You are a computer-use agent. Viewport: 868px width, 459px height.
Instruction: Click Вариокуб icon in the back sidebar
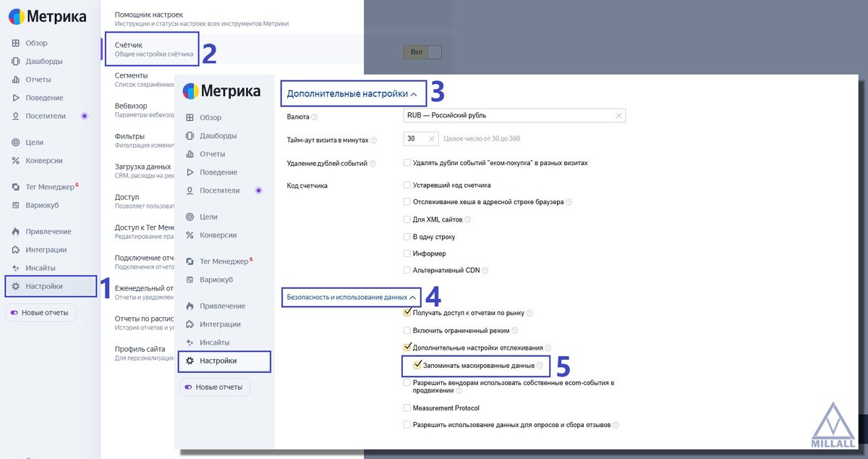(16, 205)
